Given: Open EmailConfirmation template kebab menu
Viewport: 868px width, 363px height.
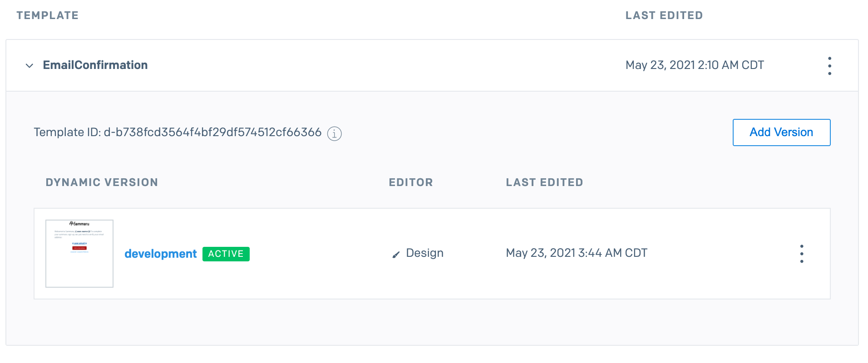Looking at the screenshot, I should [x=829, y=66].
